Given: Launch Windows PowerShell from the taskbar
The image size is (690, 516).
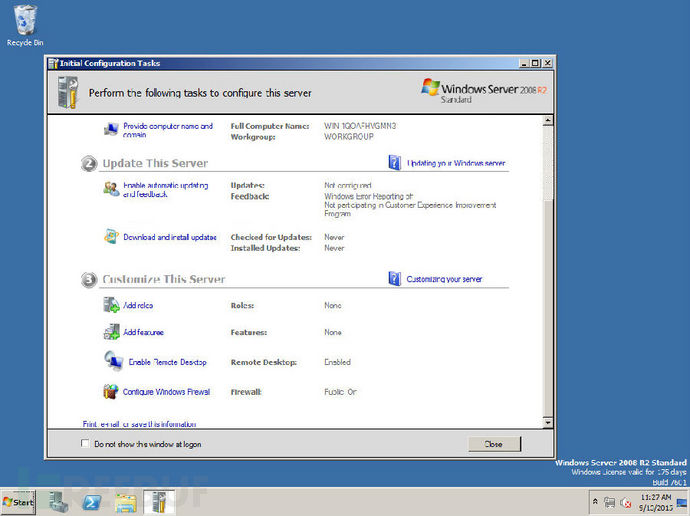Looking at the screenshot, I should (92, 502).
